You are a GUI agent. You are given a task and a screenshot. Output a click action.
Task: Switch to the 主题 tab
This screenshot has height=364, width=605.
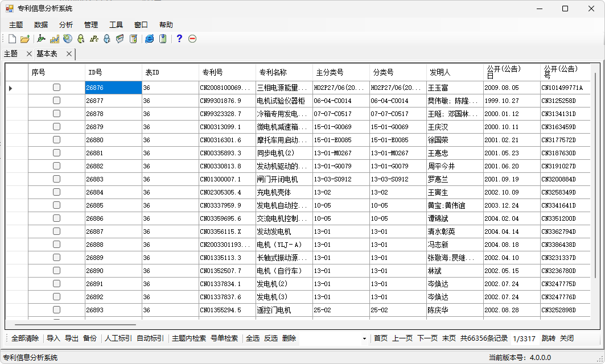click(11, 54)
